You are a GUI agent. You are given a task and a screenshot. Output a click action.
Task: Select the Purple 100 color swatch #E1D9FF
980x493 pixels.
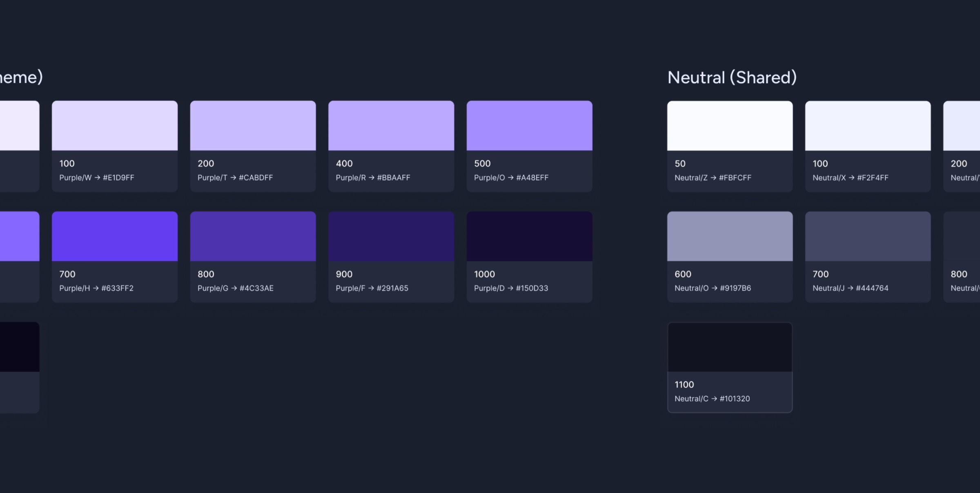(115, 126)
